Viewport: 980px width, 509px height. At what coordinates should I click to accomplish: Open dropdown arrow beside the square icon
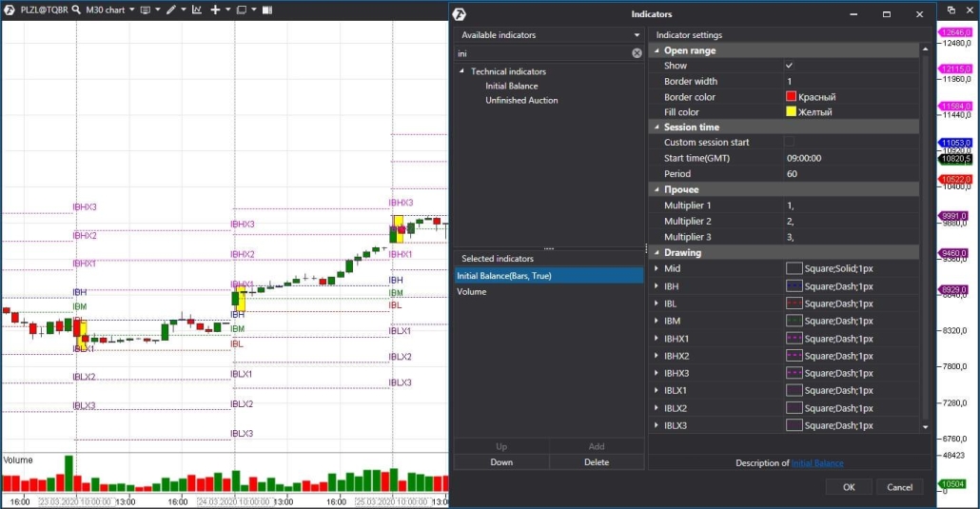pyautogui.click(x=254, y=10)
